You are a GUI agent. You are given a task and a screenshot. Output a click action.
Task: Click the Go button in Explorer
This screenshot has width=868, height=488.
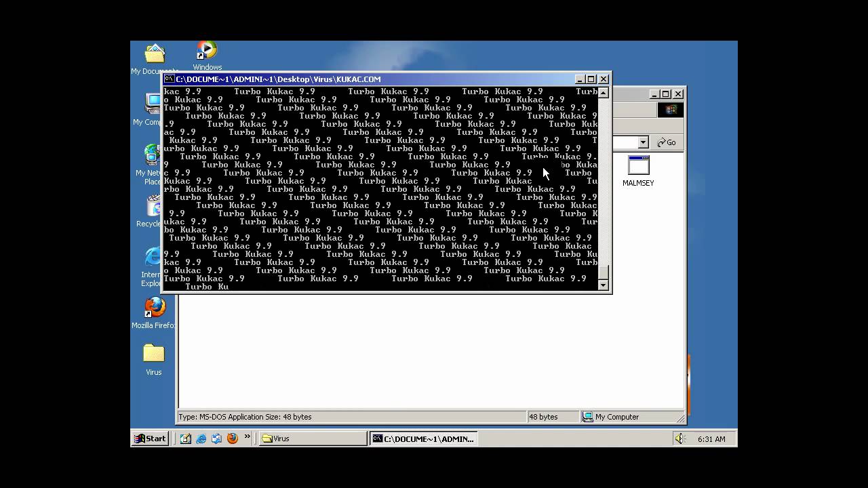pyautogui.click(x=667, y=142)
